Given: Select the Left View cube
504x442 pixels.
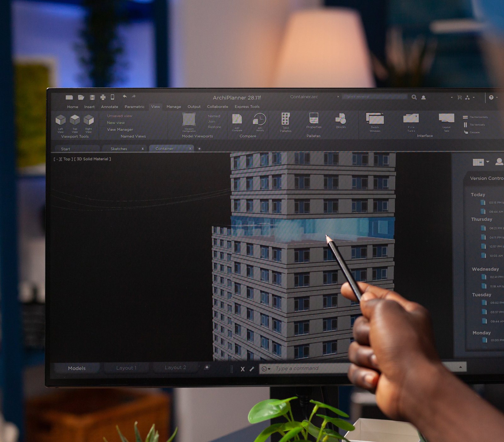Looking at the screenshot, I should click(60, 120).
